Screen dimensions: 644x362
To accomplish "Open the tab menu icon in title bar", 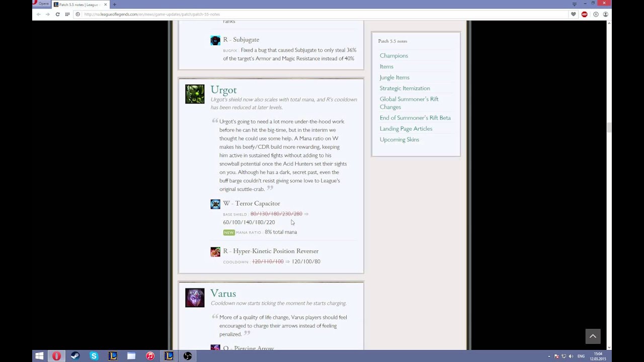I will pos(574,4).
